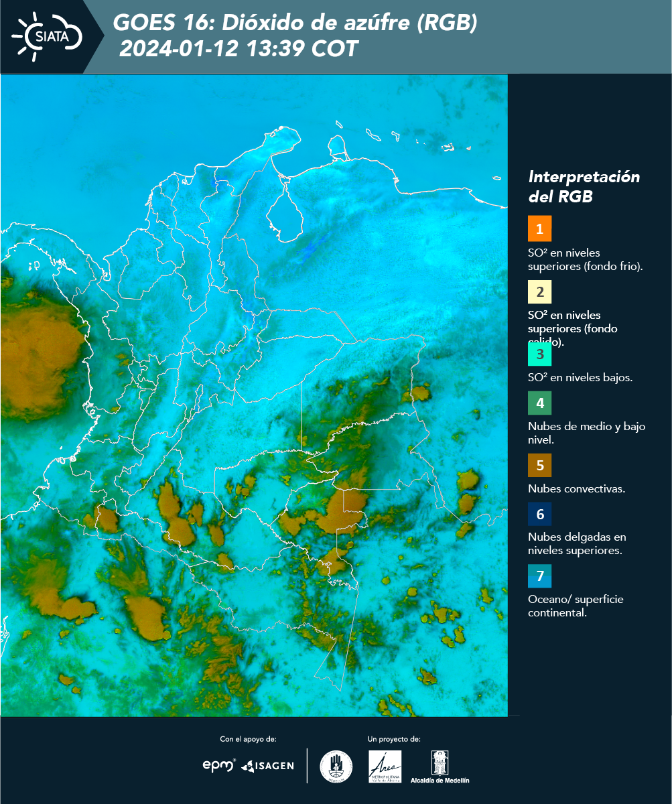Select the pale yellow legend swatch numbered 2
672x804 pixels.
click(x=539, y=291)
